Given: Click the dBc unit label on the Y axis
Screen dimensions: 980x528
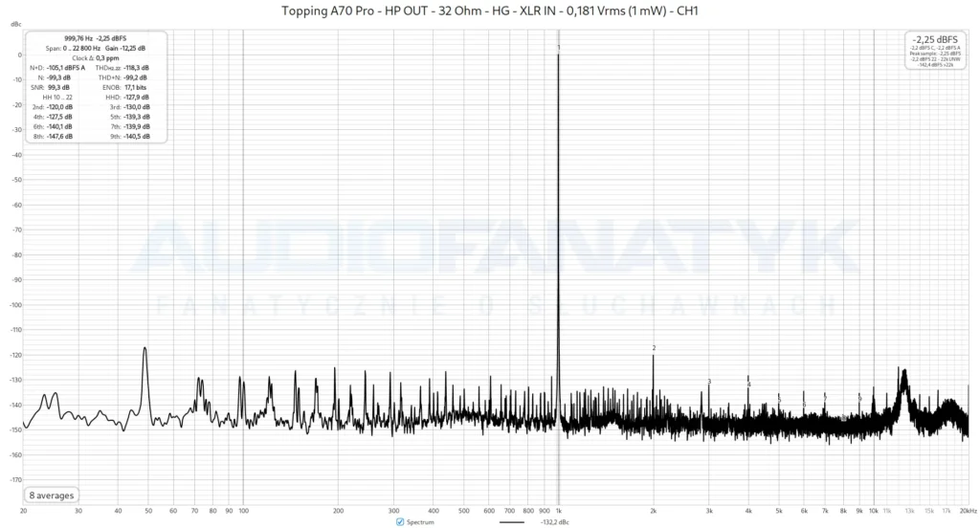Looking at the screenshot, I should click(x=15, y=24).
